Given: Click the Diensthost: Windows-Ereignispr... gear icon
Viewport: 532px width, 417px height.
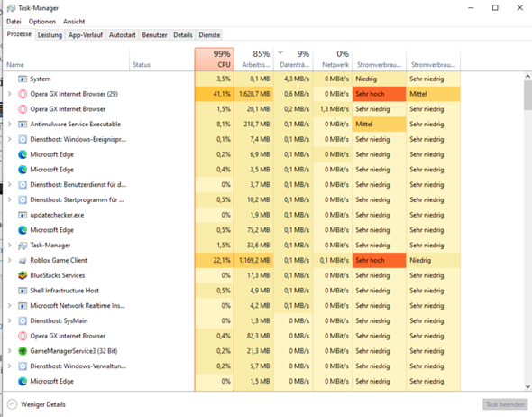Looking at the screenshot, I should pos(23,139).
